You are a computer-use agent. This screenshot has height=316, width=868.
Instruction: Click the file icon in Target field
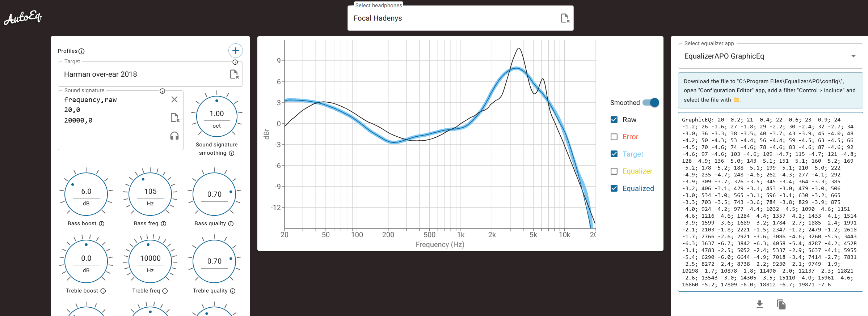tap(234, 74)
